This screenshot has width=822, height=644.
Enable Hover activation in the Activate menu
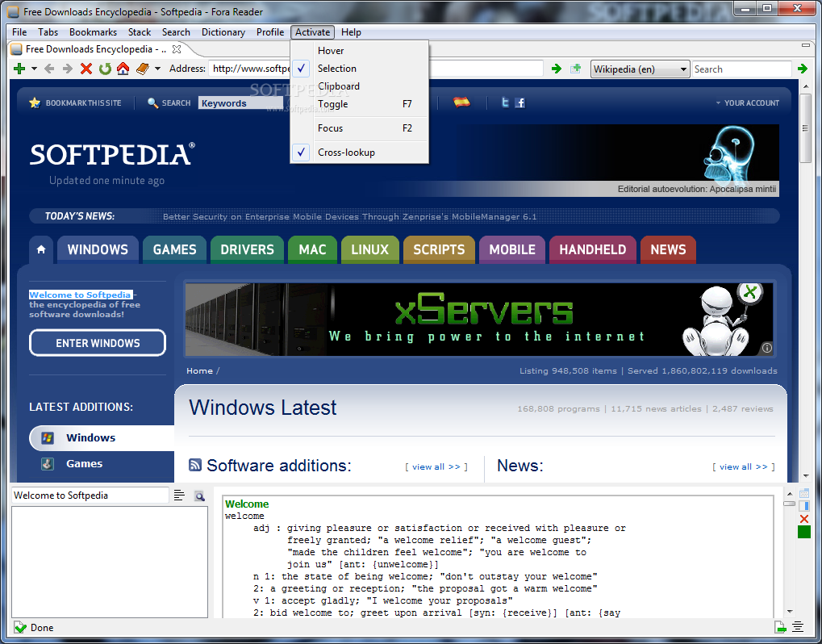360,51
